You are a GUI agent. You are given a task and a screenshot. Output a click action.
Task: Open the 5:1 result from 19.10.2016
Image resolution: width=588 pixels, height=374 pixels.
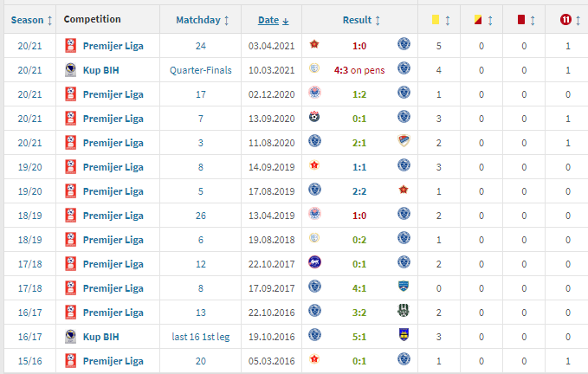[359, 337]
